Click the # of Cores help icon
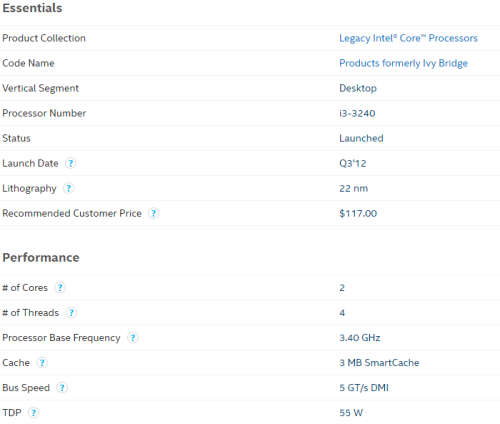Viewport: 500px width, 424px height. (60, 288)
